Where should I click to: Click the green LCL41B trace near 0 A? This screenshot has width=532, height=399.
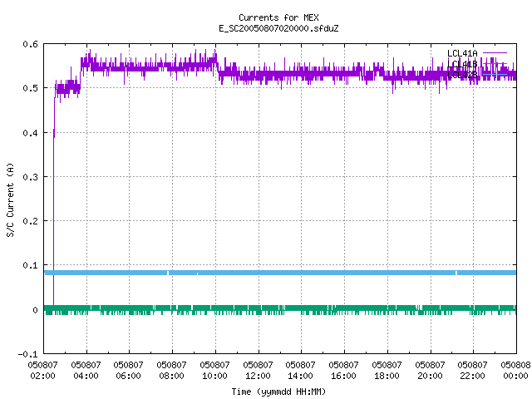point(280,308)
